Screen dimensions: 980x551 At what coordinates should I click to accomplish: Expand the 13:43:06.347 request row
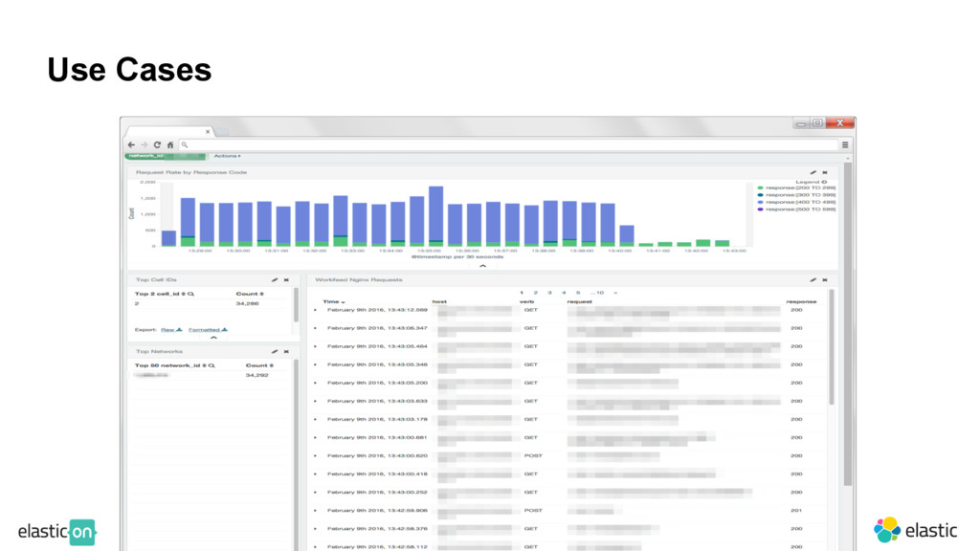click(x=315, y=328)
